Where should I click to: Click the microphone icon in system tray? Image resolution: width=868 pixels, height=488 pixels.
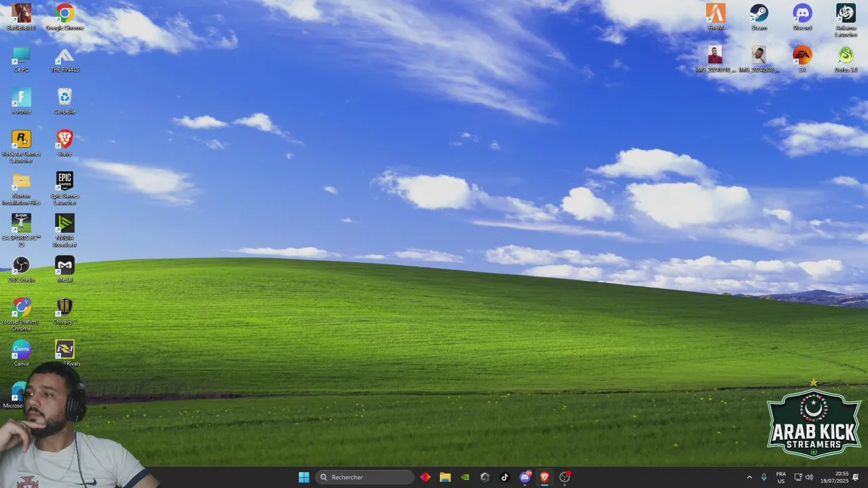[x=764, y=477]
